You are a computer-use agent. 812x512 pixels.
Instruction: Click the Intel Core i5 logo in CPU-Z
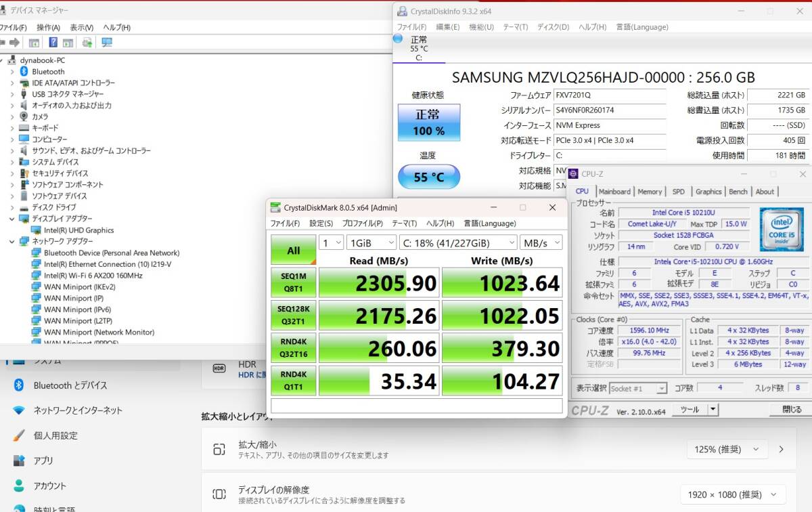tap(782, 230)
